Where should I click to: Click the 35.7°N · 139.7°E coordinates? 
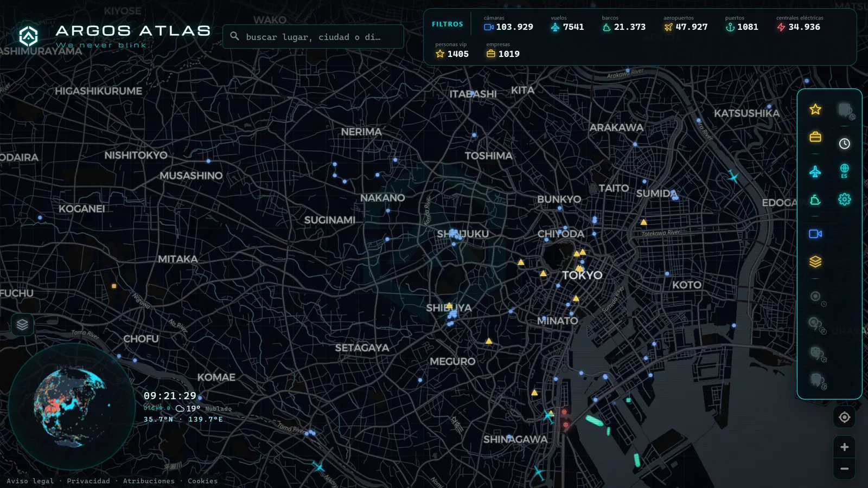point(183,419)
